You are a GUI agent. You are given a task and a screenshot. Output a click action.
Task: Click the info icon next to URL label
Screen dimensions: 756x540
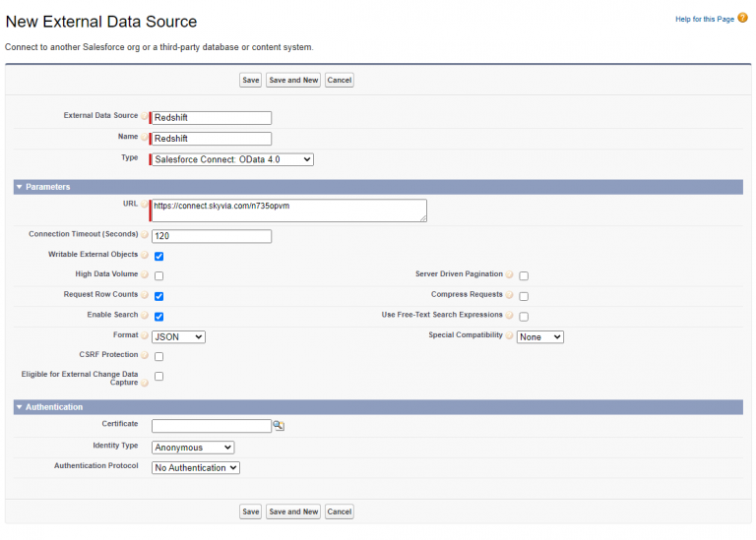(145, 205)
